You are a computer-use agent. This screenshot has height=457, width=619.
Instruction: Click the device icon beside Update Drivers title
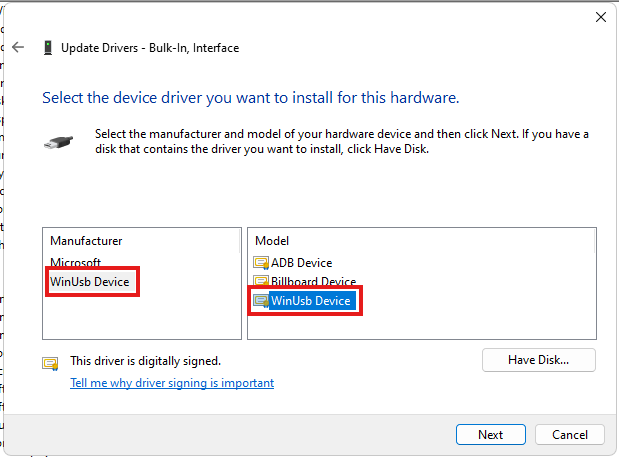48,48
